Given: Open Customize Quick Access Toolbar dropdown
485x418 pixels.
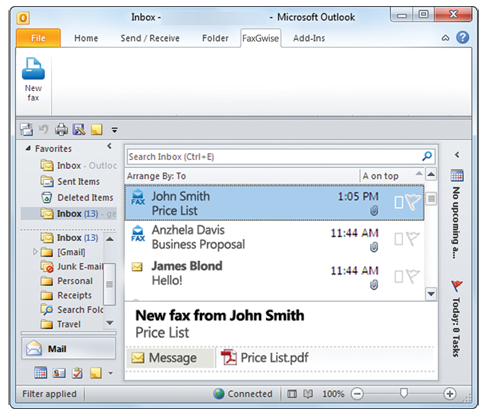Looking at the screenshot, I should (x=115, y=130).
